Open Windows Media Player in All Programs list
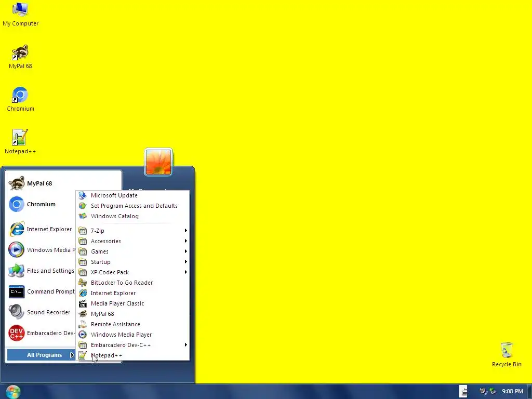This screenshot has height=399, width=532. coord(133,335)
